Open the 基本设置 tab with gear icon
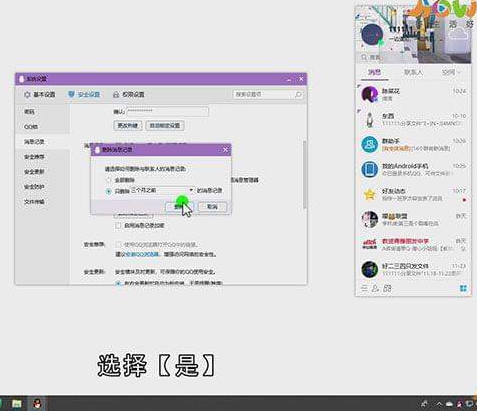This screenshot has height=411, width=477. point(39,95)
